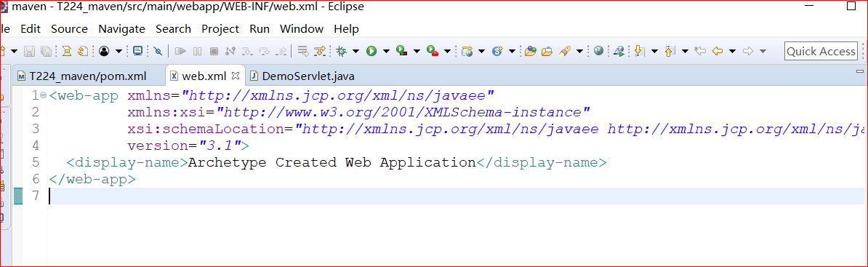Open the Edit menu
868x267 pixels.
tap(31, 29)
